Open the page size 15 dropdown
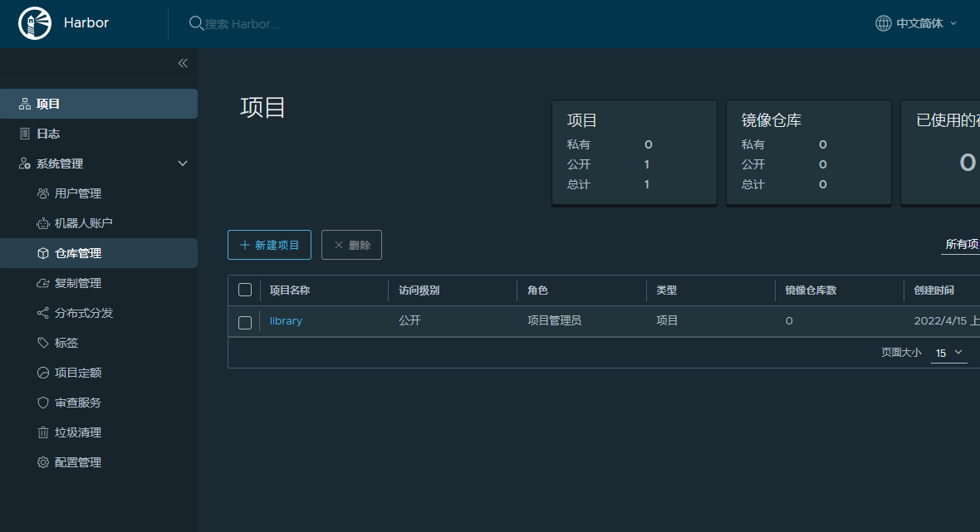The image size is (980, 532). (948, 353)
